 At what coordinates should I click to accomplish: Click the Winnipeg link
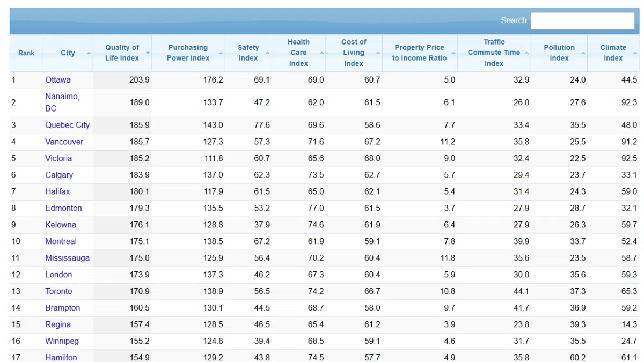point(62,341)
